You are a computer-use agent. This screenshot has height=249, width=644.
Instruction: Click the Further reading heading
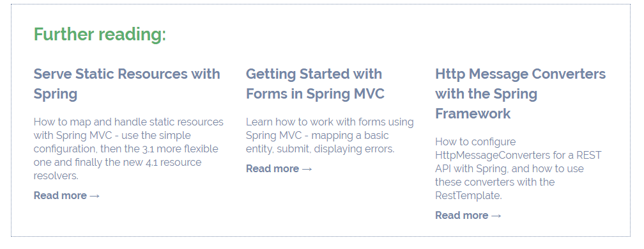[100, 34]
